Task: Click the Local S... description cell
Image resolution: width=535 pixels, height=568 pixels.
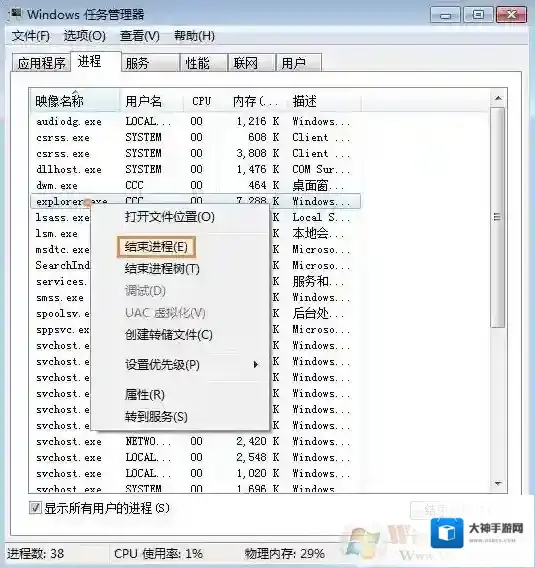Action: (321, 217)
